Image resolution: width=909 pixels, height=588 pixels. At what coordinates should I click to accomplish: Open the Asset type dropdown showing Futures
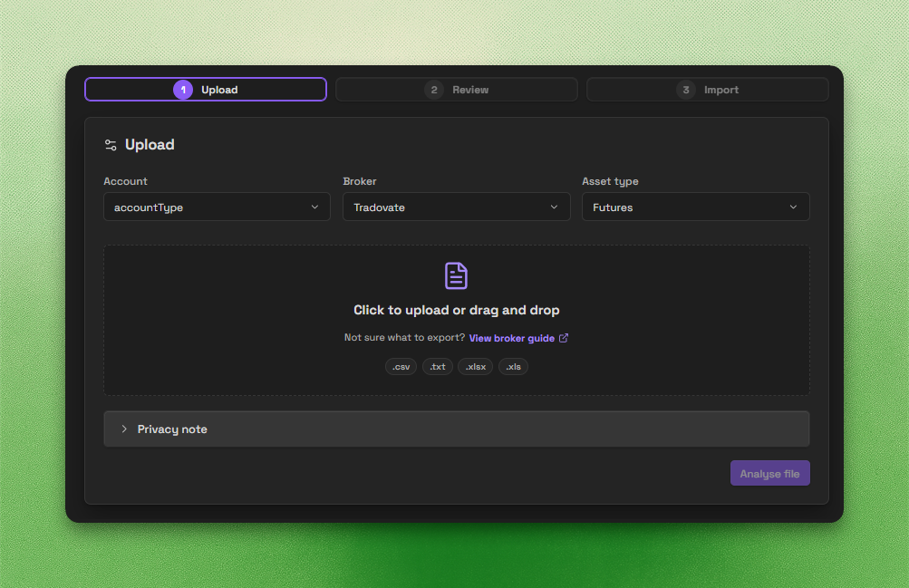click(x=696, y=207)
